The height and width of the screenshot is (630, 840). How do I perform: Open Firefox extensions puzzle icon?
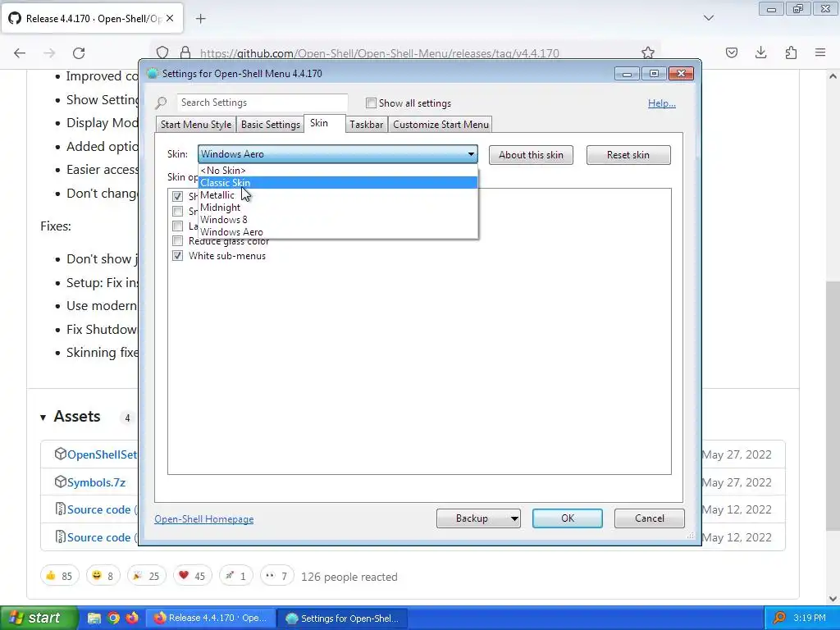pos(791,52)
